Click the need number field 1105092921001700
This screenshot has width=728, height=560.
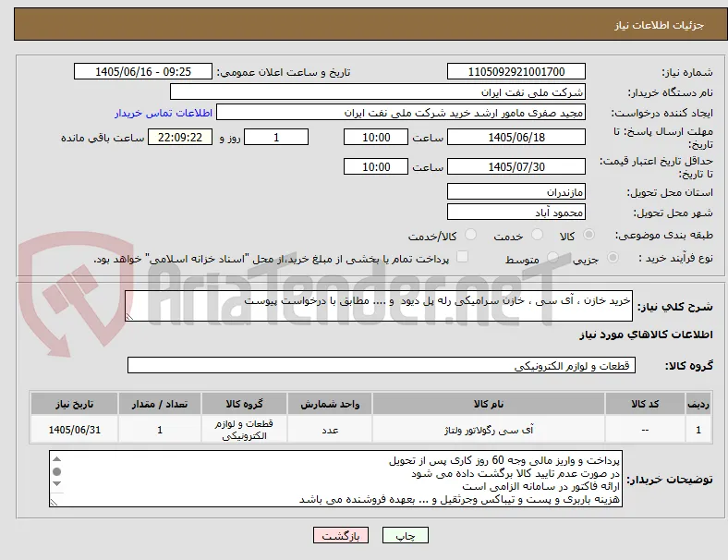[516, 71]
